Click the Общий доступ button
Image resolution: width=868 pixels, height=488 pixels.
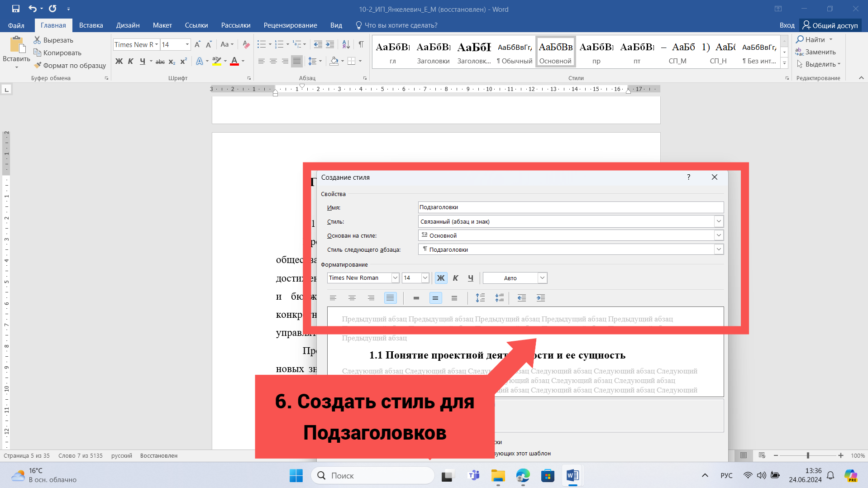830,25
